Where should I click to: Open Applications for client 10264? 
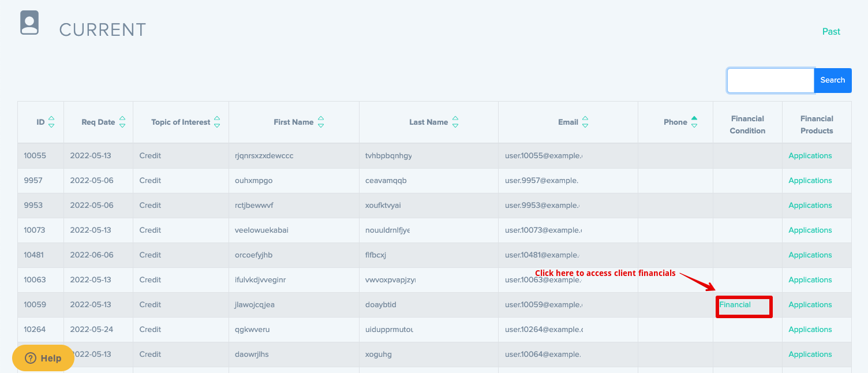(x=810, y=329)
